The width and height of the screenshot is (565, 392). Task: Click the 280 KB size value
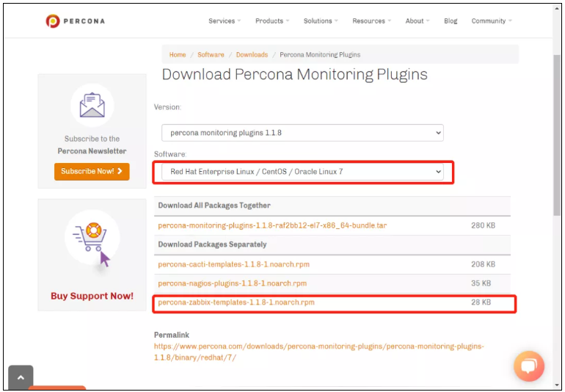(x=484, y=226)
